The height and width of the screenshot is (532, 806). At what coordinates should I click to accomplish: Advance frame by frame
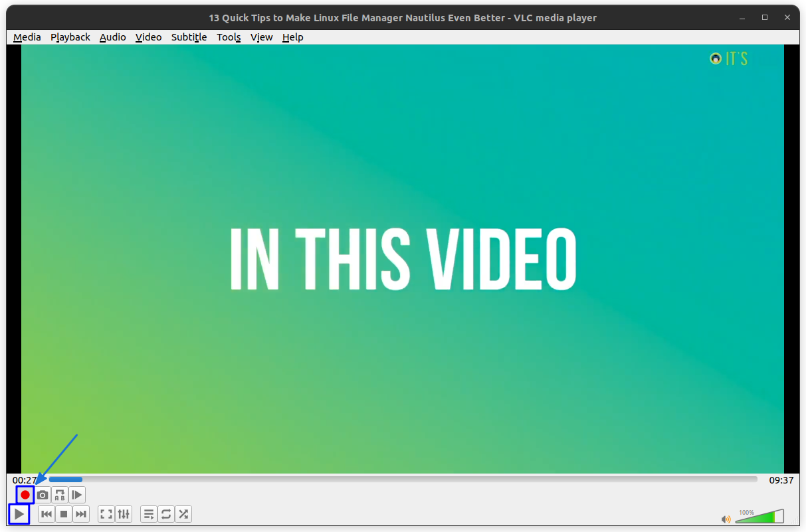[76, 494]
